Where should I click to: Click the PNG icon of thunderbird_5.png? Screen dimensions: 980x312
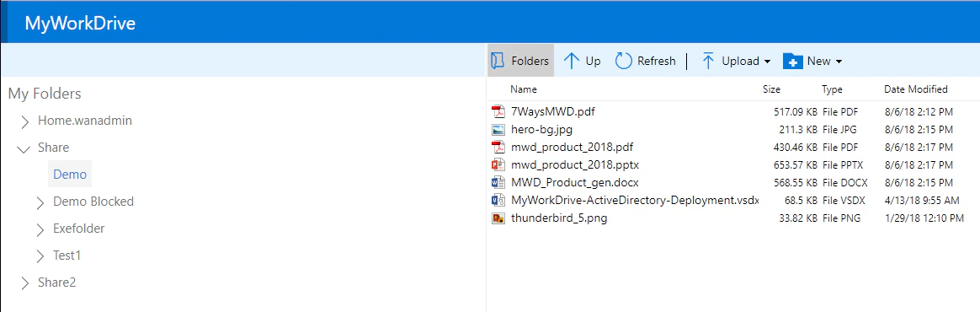click(498, 218)
